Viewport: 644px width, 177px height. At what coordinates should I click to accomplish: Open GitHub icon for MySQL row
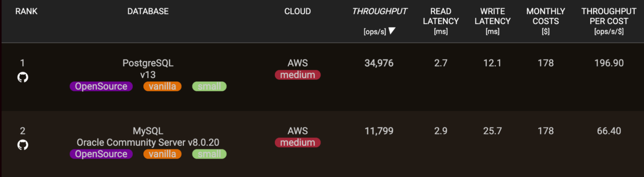click(x=23, y=145)
